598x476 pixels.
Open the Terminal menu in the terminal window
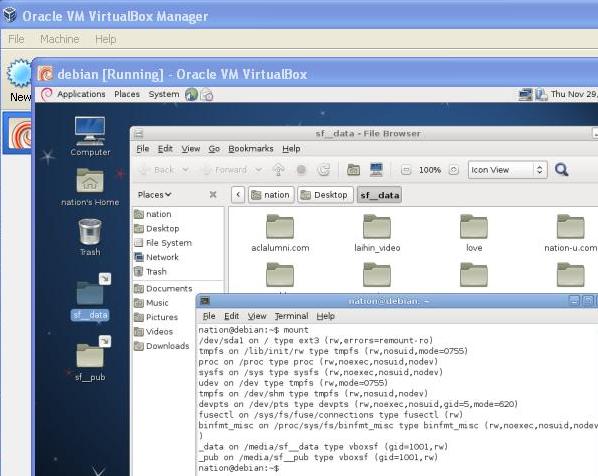[291, 316]
